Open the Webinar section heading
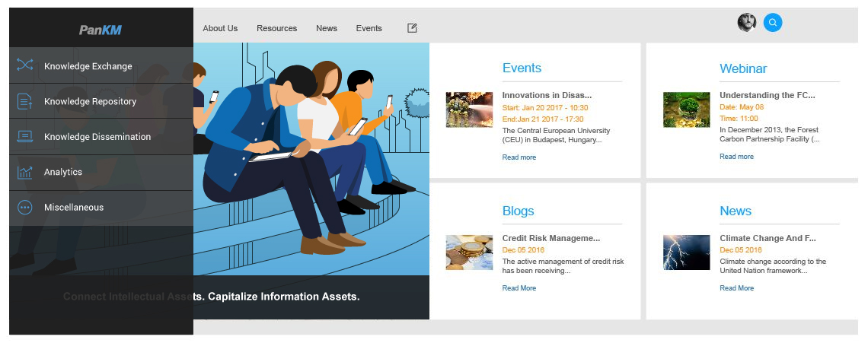868x343 pixels. 743,68
